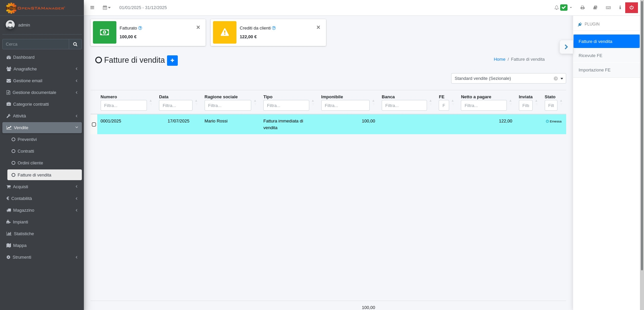Open the calendar date range picker
Image resolution: width=644 pixels, height=310 pixels.
106,8
